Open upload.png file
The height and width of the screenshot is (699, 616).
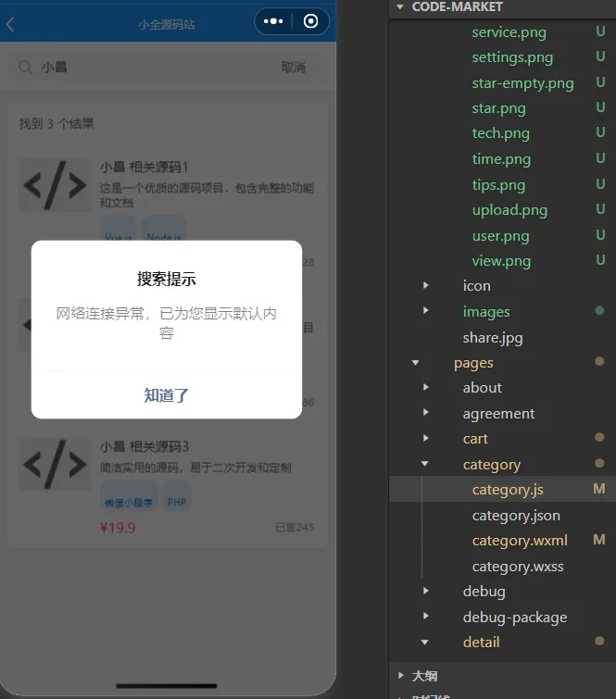point(509,210)
